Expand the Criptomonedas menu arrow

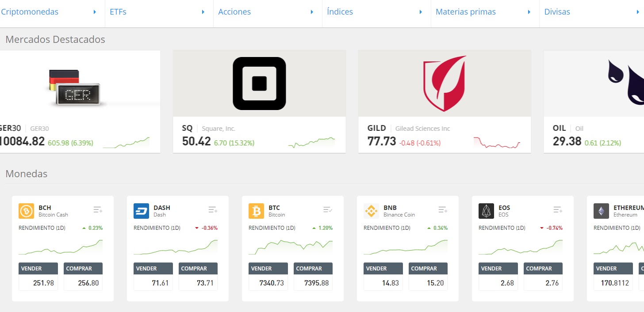95,12
